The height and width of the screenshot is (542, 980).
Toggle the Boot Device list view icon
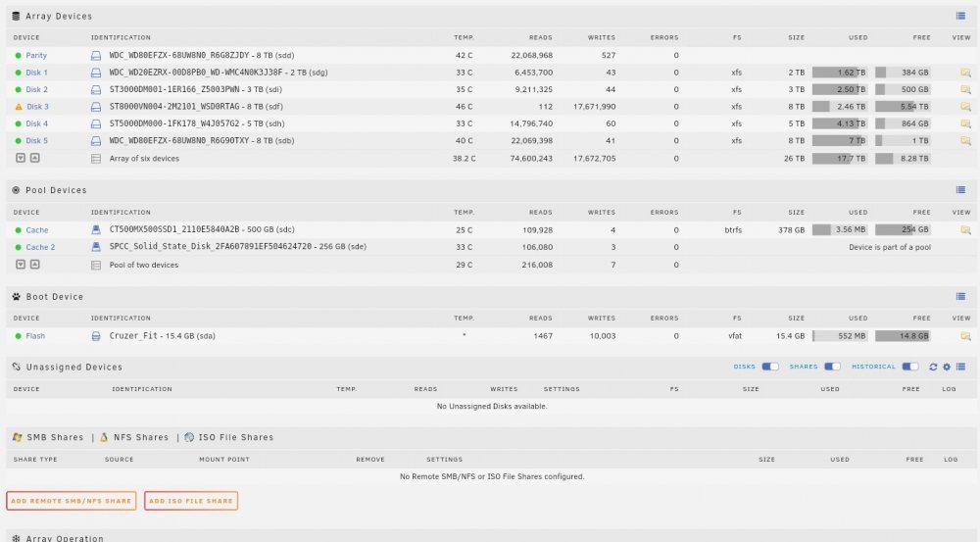960,296
